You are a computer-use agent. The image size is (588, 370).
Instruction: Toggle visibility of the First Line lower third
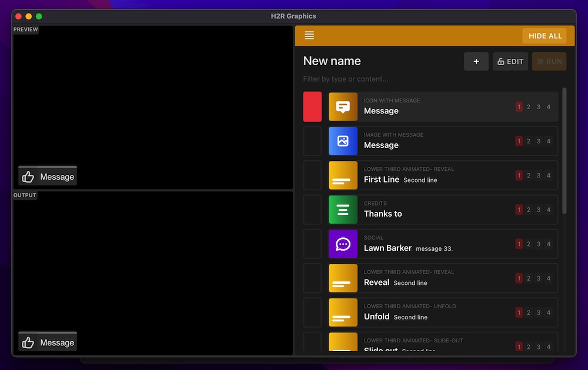pyautogui.click(x=312, y=175)
